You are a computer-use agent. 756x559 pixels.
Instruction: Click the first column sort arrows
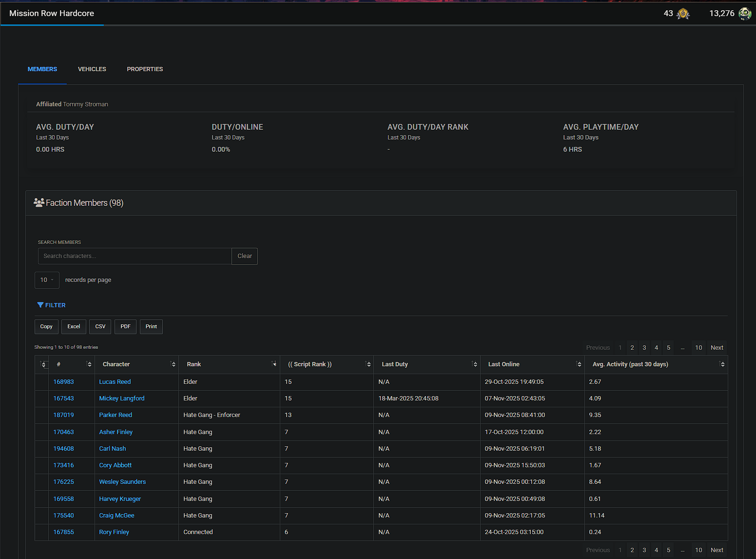43,364
